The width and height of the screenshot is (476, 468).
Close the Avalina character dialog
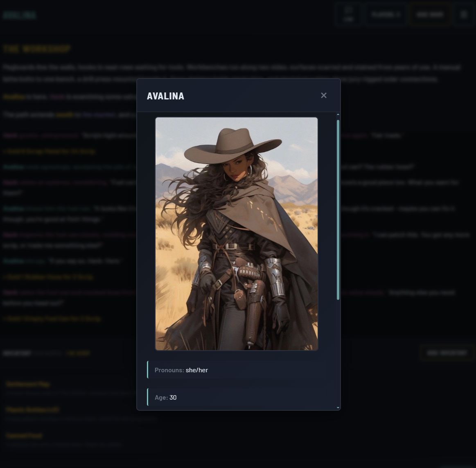coord(324,95)
